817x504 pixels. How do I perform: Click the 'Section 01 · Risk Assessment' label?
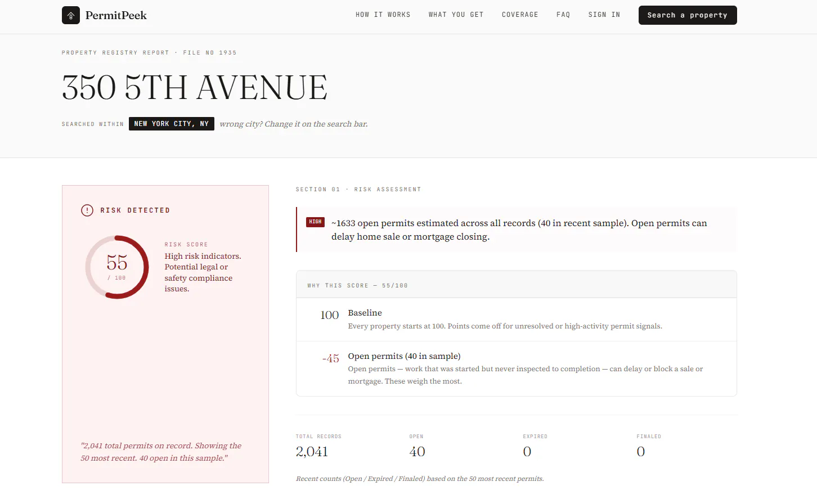tap(358, 190)
